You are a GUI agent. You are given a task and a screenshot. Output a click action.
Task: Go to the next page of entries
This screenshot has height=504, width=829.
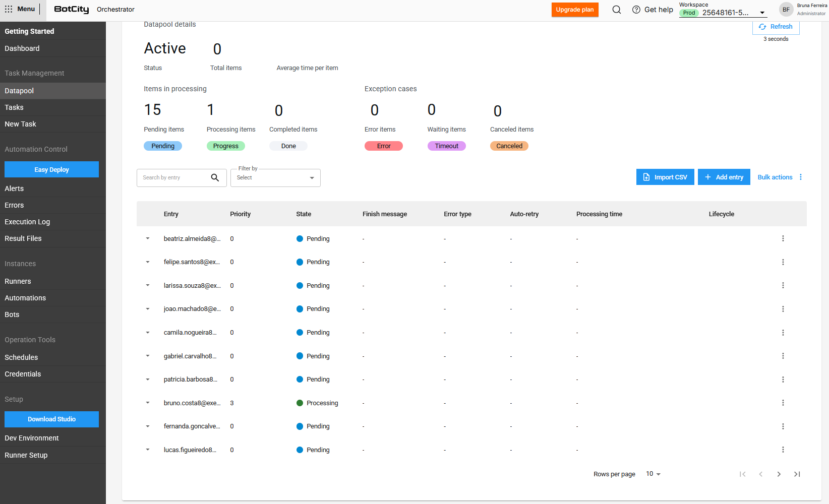click(779, 474)
